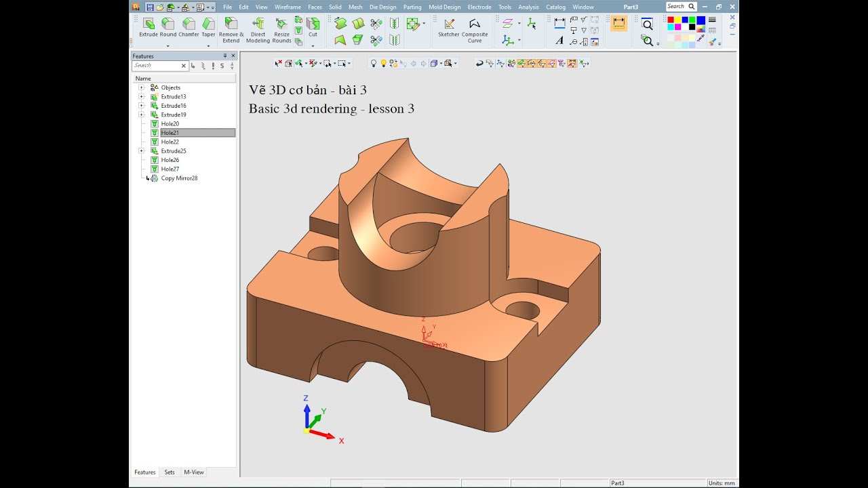Open the Wireframe menu

coord(288,7)
